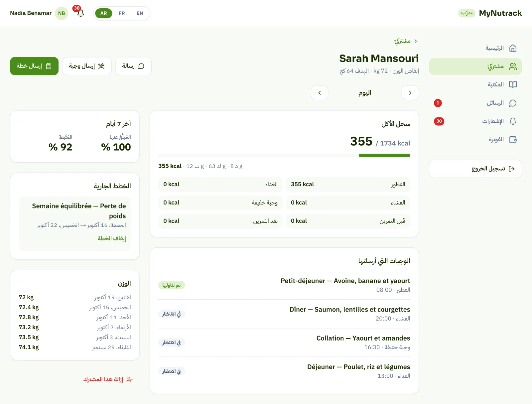Open الرئيسية in the sidebar
This screenshot has height=404, width=532.
[475, 48]
